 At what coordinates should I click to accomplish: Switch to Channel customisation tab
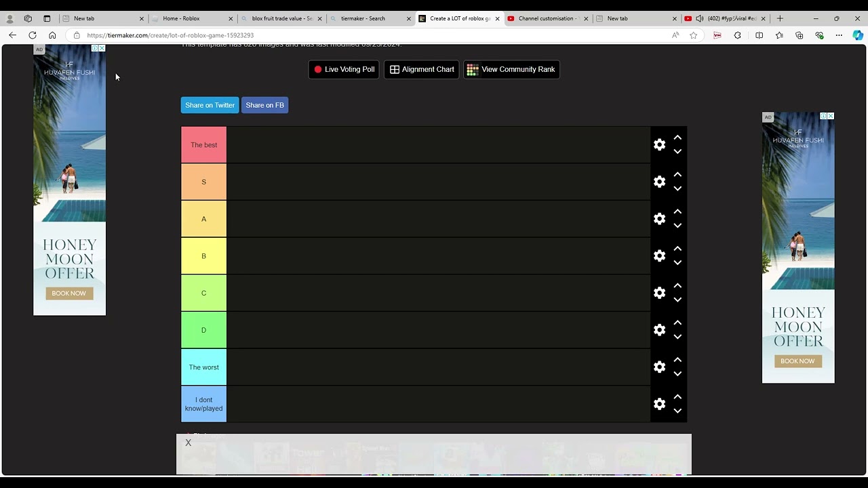tap(549, 18)
